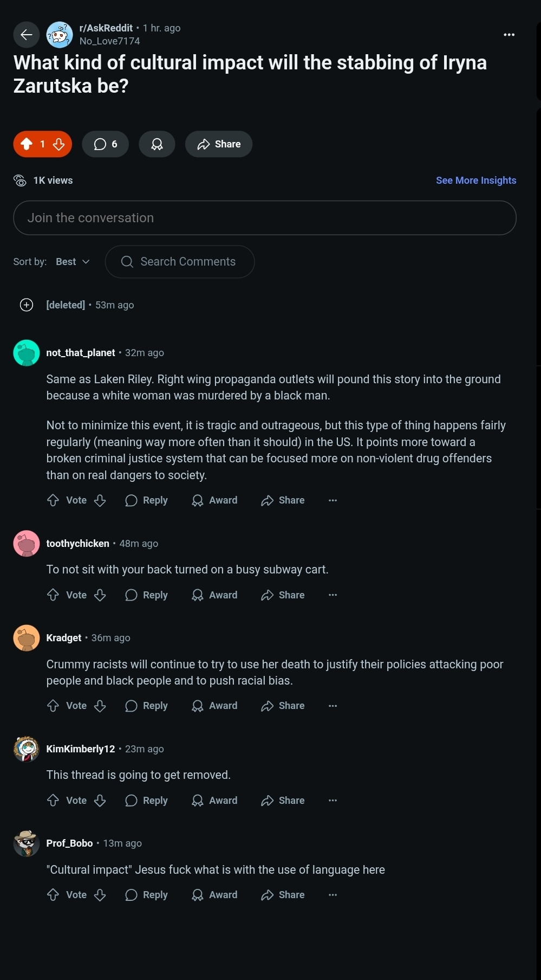The image size is (541, 980).
Task: Share Prof_Bobo's comment
Action: click(x=283, y=895)
